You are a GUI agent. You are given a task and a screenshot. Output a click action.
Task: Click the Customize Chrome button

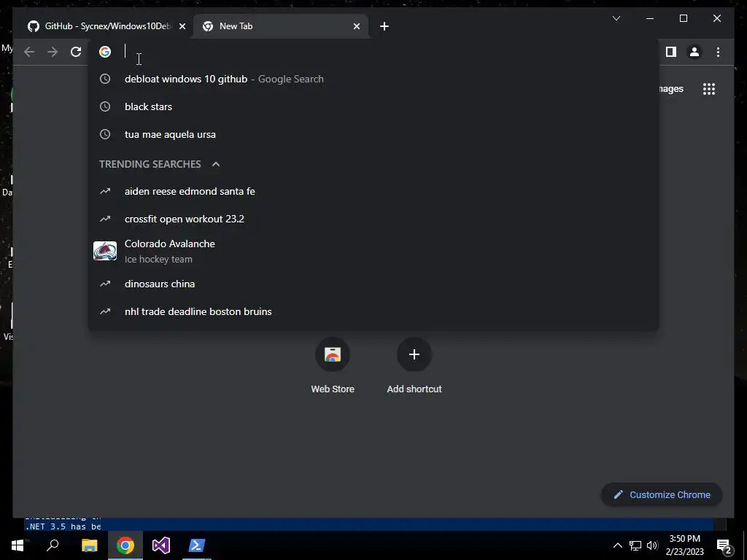click(662, 495)
